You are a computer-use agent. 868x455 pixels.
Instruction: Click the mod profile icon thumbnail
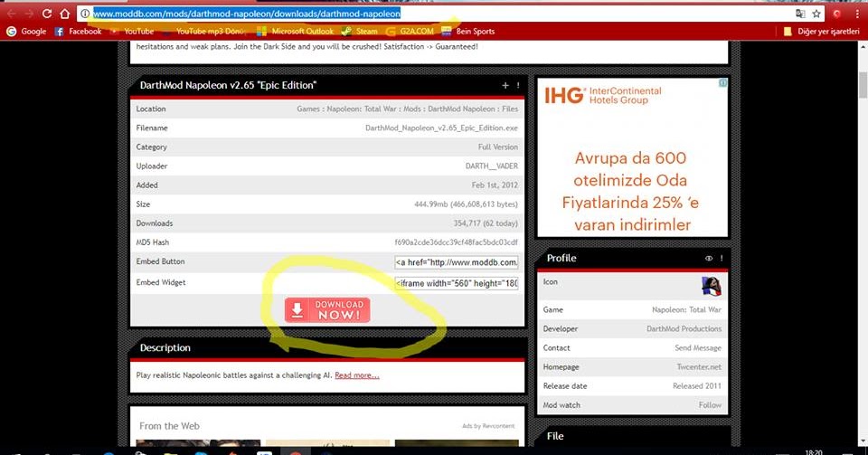712,286
